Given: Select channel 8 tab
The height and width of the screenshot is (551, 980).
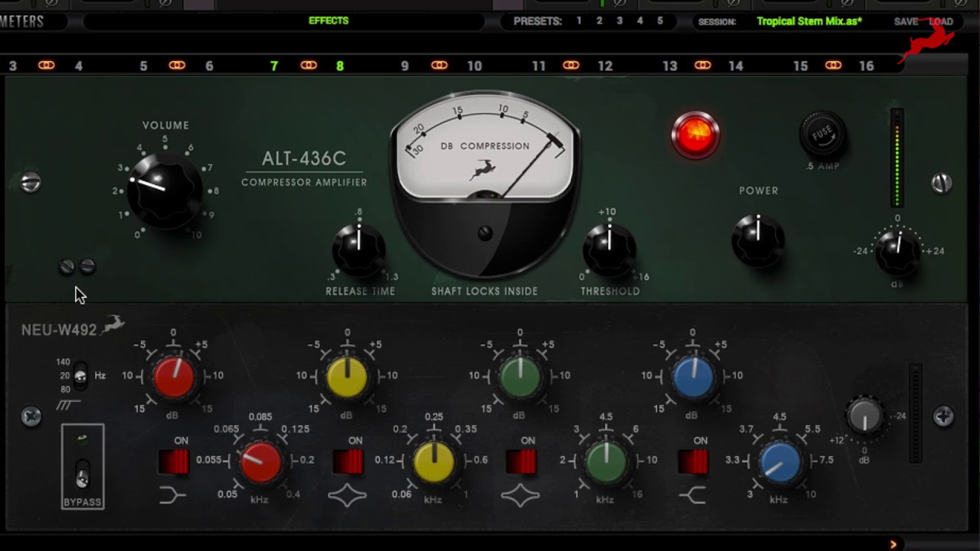Looking at the screenshot, I should (340, 66).
